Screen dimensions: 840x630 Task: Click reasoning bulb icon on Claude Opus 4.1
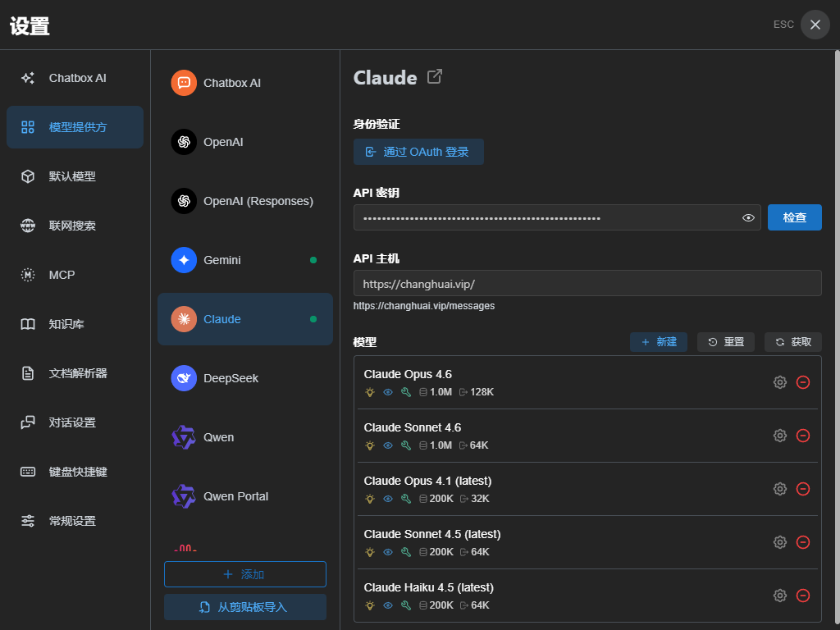coord(370,499)
